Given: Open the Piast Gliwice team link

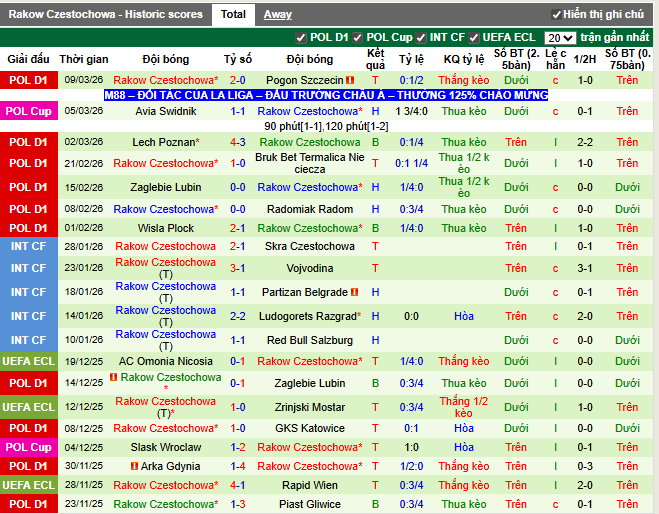Looking at the screenshot, I should 310,504.
